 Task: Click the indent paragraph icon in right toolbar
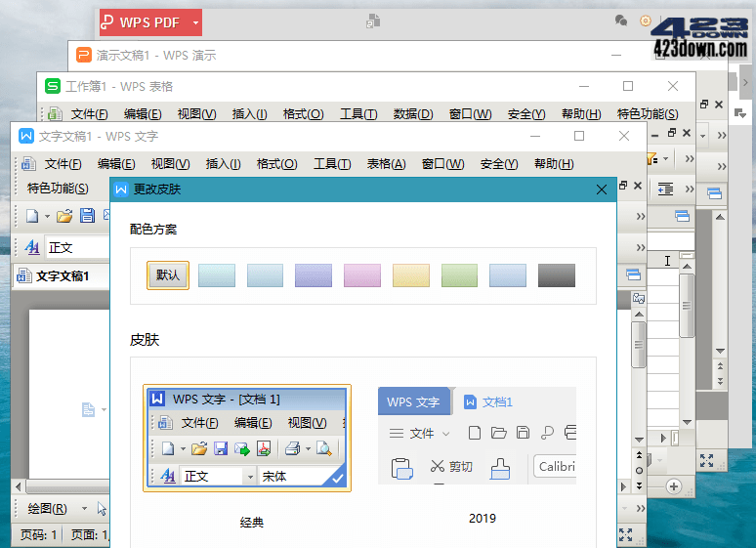pos(665,189)
